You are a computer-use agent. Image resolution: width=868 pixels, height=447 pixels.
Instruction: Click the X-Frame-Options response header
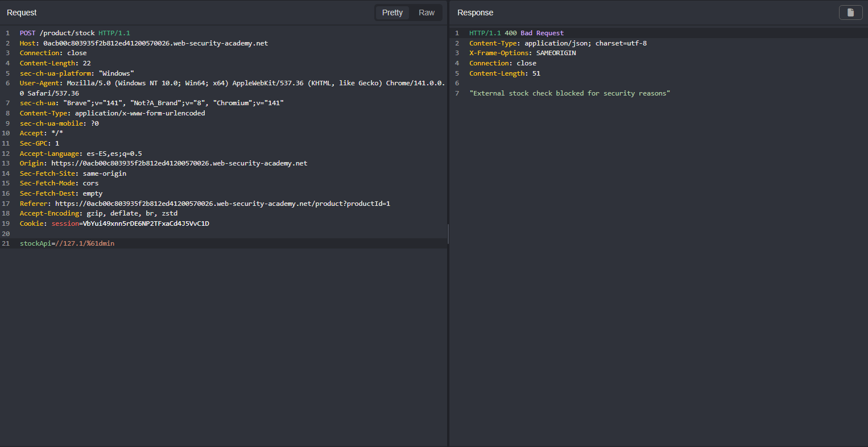coord(522,53)
